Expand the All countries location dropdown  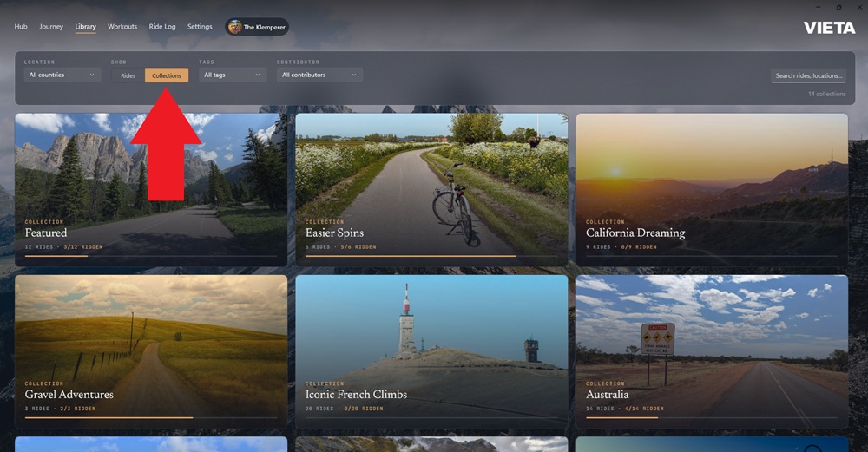62,75
